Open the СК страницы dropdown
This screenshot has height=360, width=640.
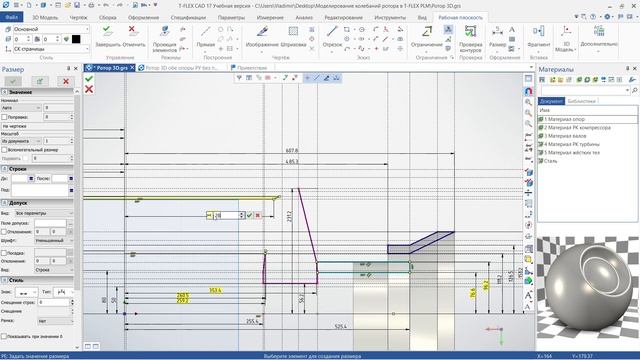point(51,49)
